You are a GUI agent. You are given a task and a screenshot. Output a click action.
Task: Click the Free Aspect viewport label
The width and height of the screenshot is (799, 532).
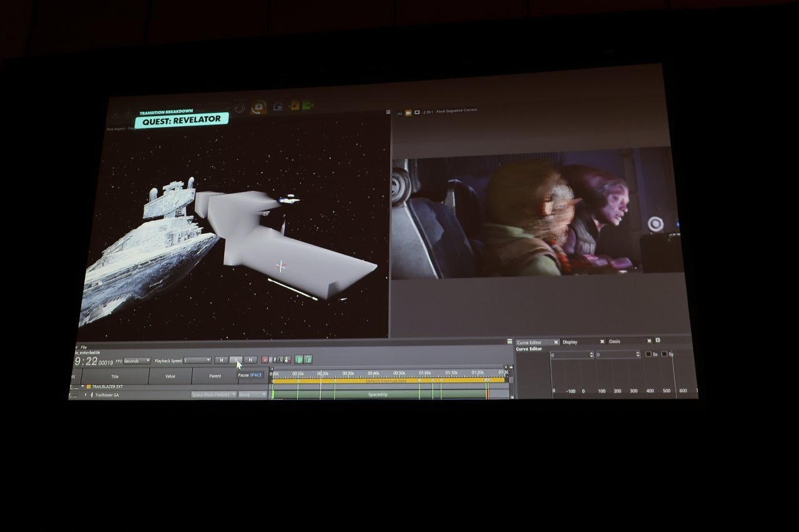[116, 129]
